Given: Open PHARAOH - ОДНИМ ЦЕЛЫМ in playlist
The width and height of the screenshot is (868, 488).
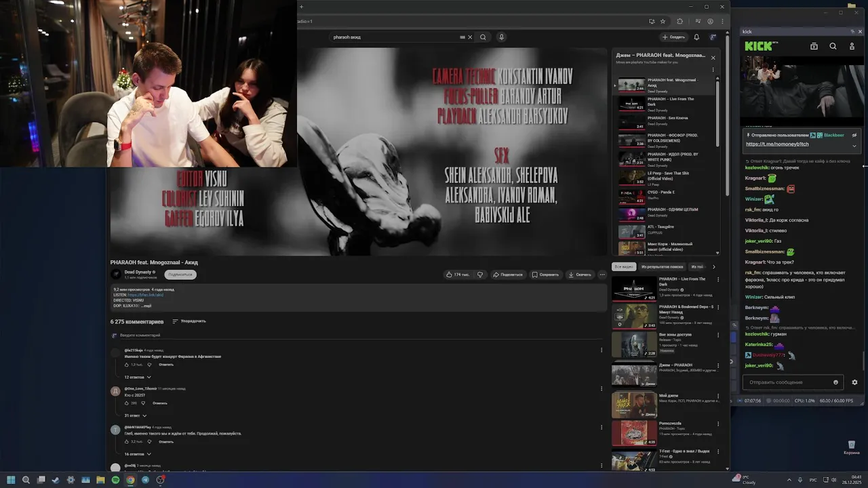Looking at the screenshot, I should tap(665, 213).
